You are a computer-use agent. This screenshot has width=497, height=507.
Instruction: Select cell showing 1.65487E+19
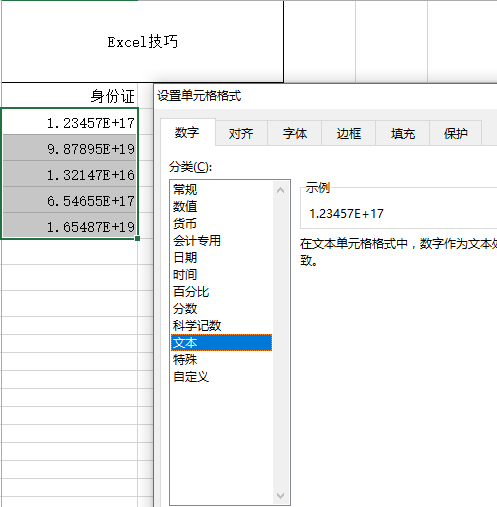pyautogui.click(x=69, y=226)
